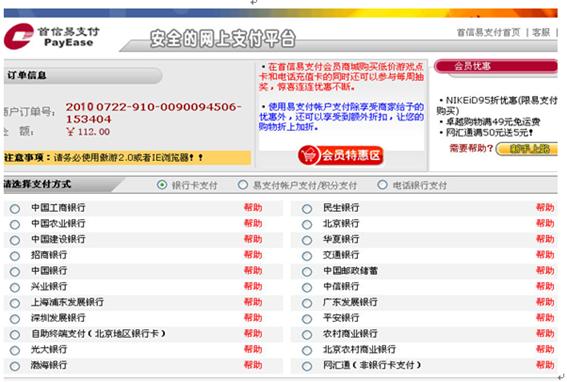Click the yellow 新手上路 help button

point(526,149)
